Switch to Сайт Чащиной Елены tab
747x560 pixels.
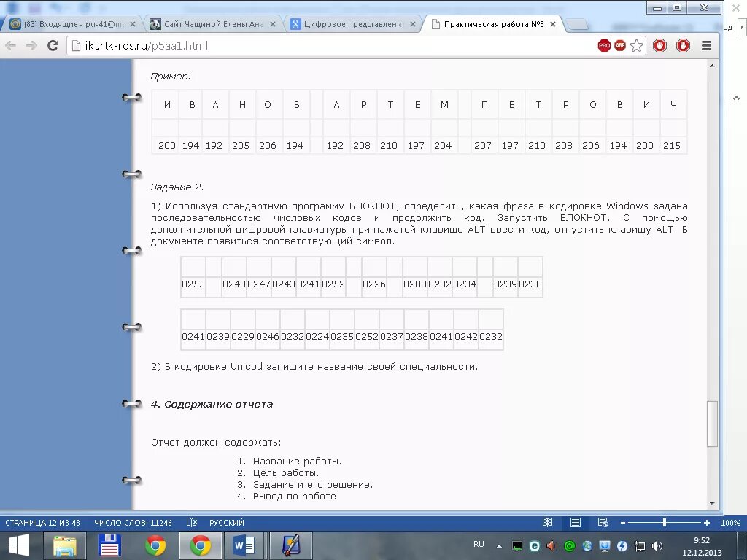(x=212, y=24)
